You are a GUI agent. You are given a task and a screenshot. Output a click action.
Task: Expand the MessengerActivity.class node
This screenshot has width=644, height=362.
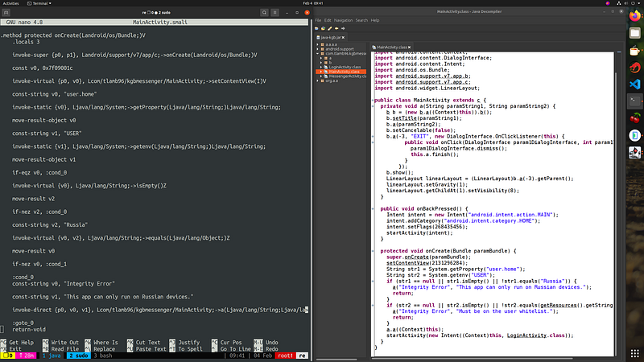point(321,76)
